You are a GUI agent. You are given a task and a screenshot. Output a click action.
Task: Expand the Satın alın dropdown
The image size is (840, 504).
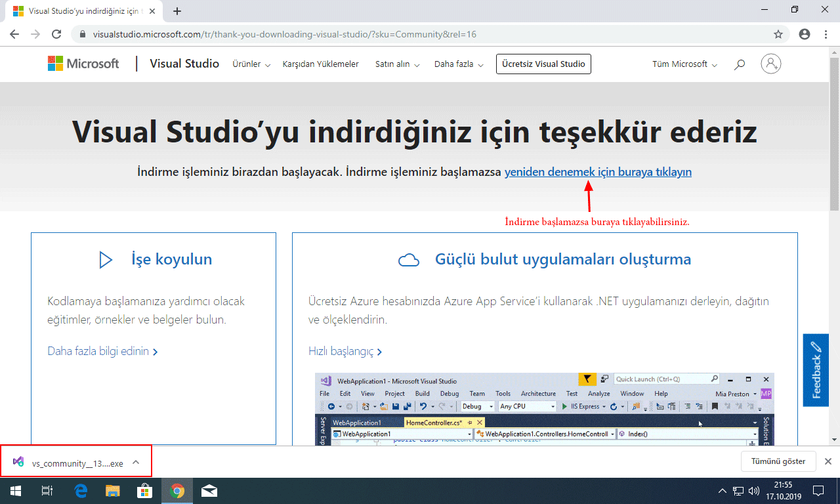[x=397, y=64]
